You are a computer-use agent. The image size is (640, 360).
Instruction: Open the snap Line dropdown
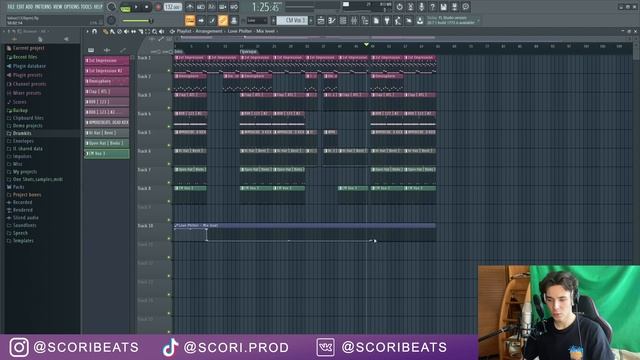[x=257, y=20]
